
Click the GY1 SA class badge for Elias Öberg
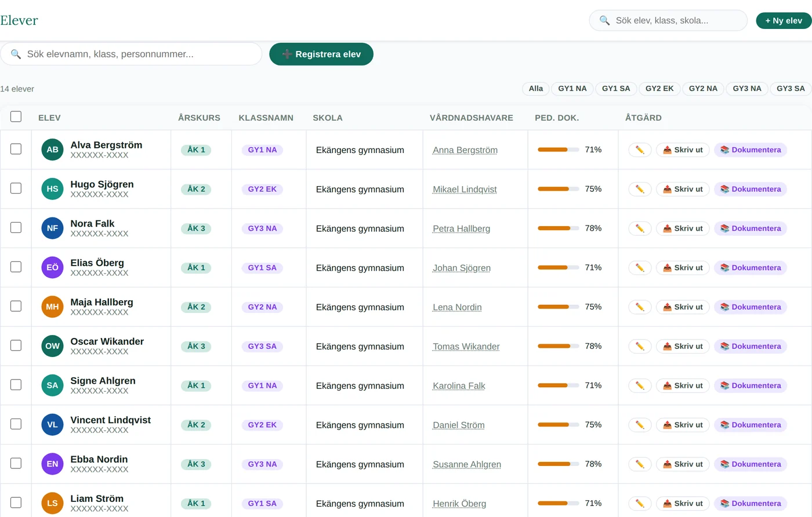[262, 268]
